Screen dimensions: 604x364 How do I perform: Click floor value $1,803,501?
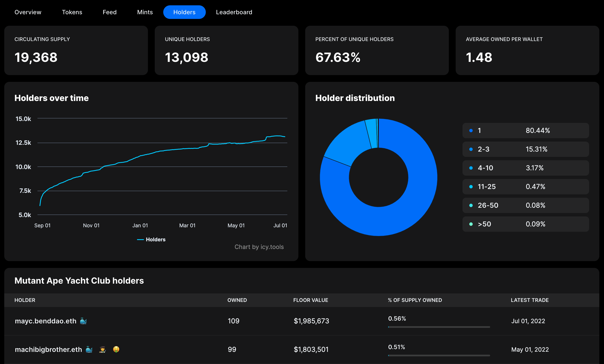click(311, 349)
